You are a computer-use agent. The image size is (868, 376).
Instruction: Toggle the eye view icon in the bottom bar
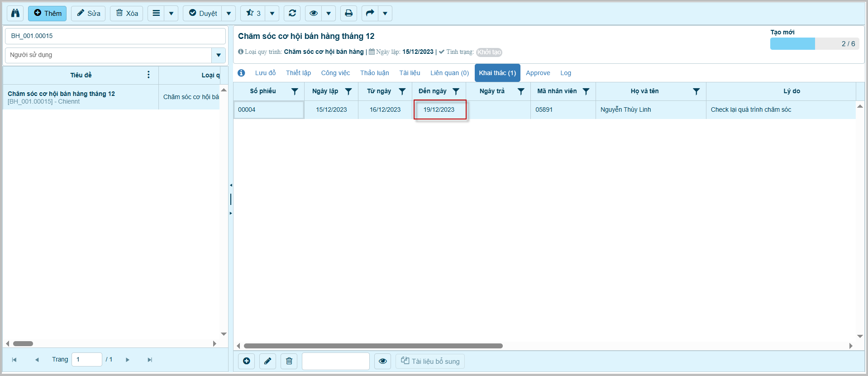coord(383,361)
